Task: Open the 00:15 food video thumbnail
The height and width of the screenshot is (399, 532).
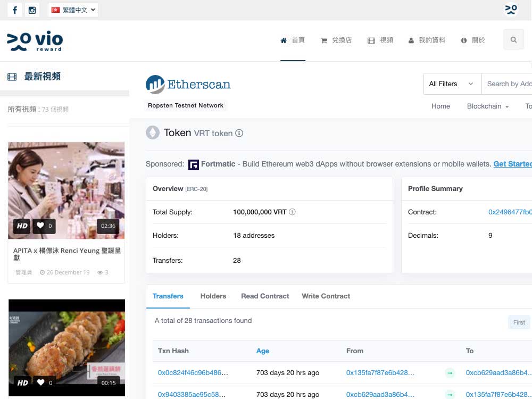Action: pos(66,347)
